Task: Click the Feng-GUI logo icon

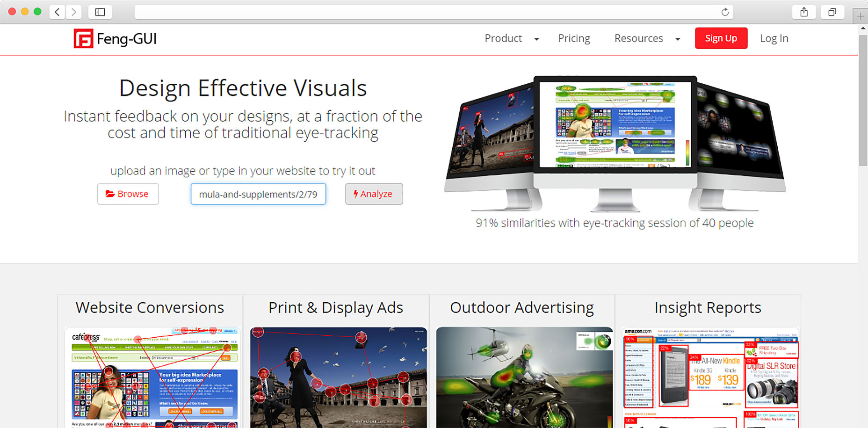Action: 83,39
